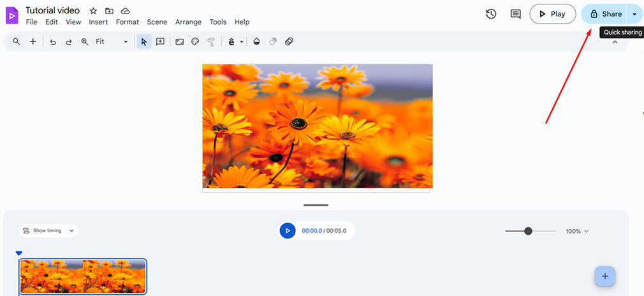Click the undo arrow in toolbar
The width and height of the screenshot is (644, 296).
[x=52, y=42]
